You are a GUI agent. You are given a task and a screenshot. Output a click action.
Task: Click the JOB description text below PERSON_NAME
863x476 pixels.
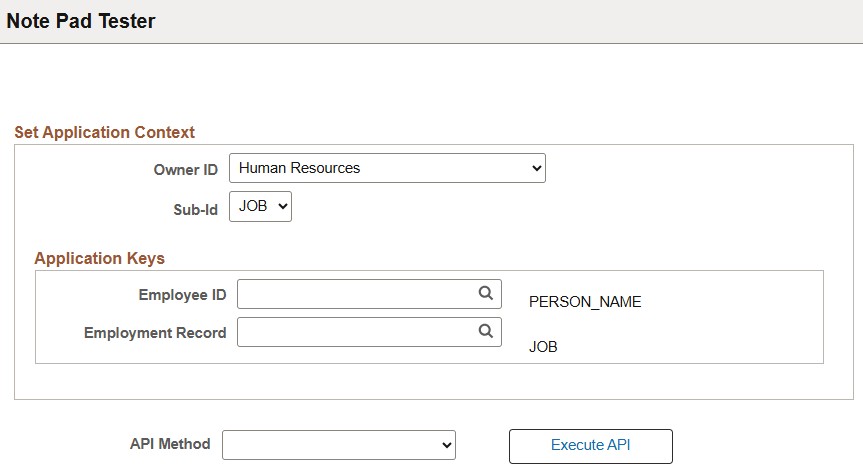[x=543, y=347]
